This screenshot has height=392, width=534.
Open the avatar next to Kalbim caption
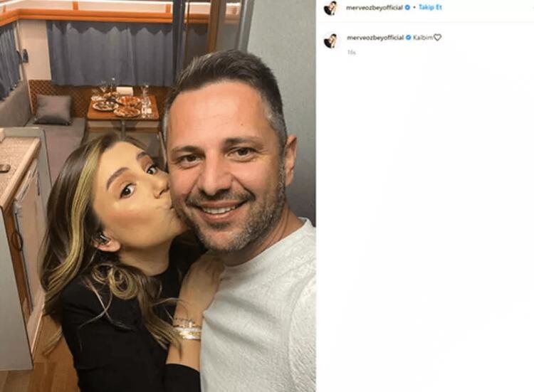tap(330, 41)
